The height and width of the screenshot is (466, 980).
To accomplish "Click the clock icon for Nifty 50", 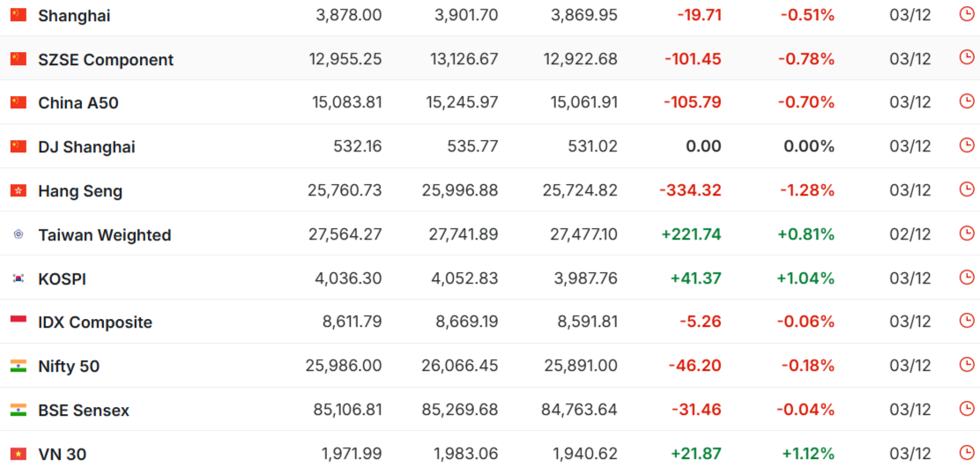I will (x=966, y=366).
